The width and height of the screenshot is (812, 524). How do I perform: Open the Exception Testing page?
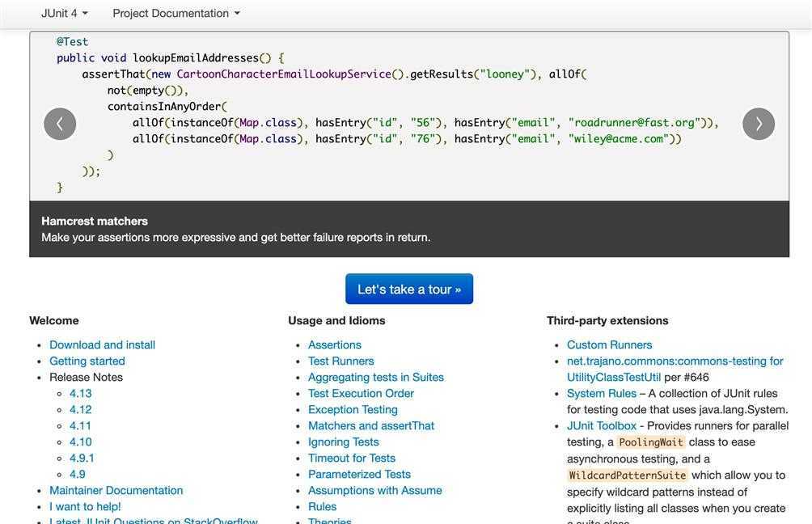[x=353, y=409]
